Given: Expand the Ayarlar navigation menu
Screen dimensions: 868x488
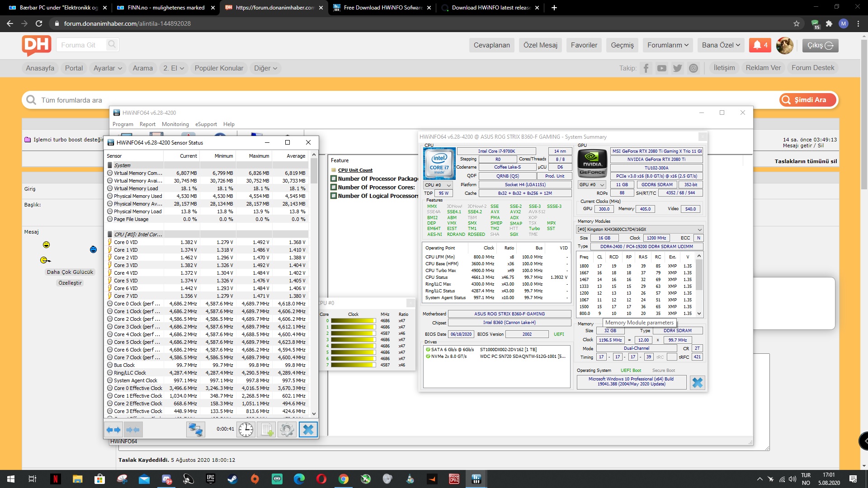Looking at the screenshot, I should pyautogui.click(x=108, y=68).
